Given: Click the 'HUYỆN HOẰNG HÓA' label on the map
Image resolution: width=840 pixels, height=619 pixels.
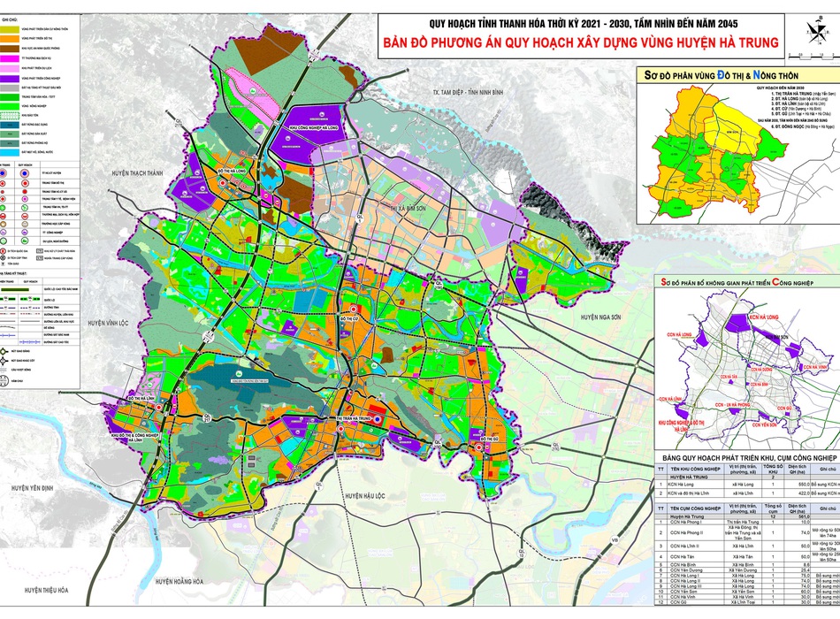Looking at the screenshot, I should point(179,582).
